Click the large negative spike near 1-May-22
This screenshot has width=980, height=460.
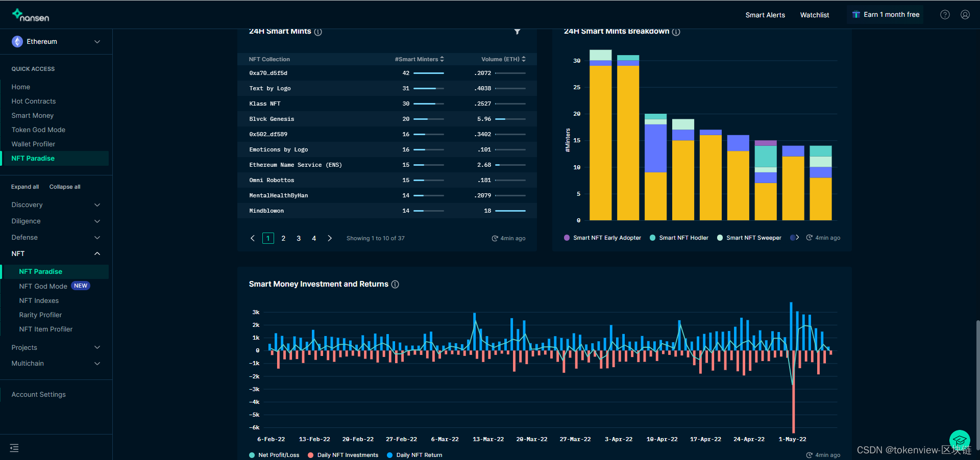794,392
